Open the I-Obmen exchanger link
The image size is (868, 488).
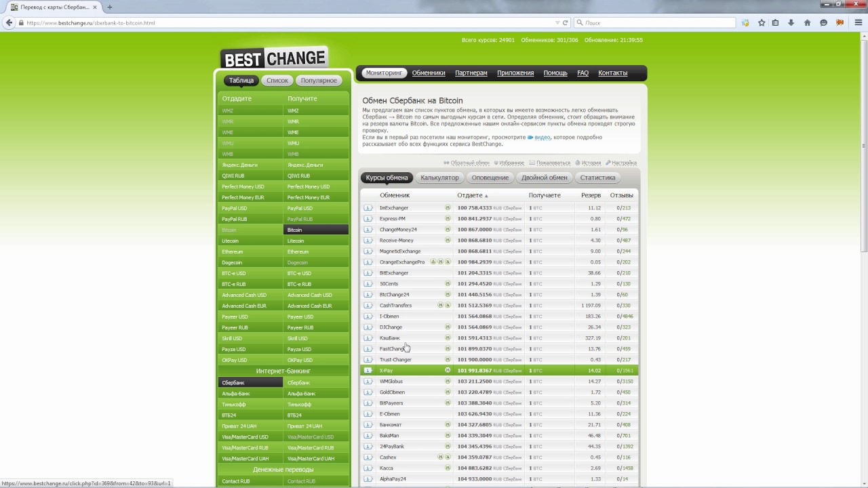389,317
